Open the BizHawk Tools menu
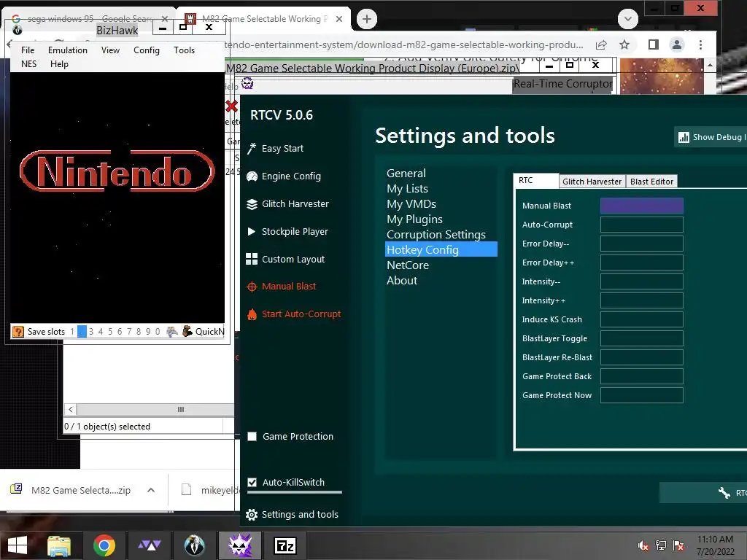This screenshot has height=560, width=747. [x=184, y=50]
